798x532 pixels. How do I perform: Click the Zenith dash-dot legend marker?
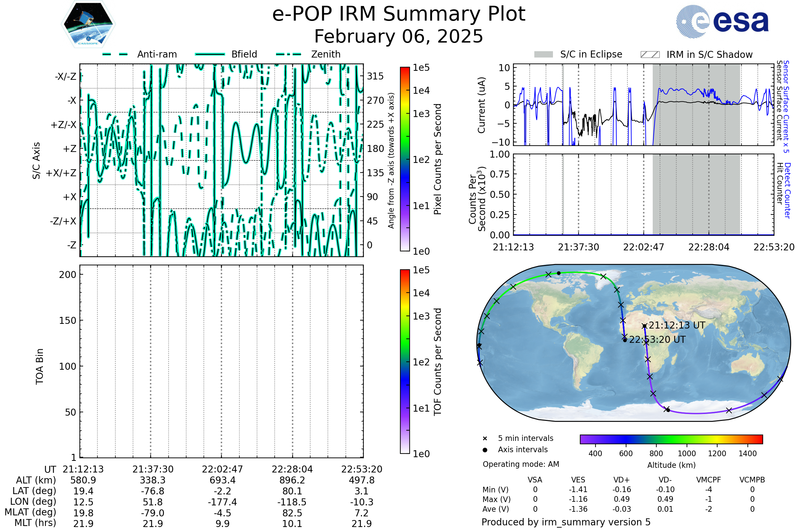click(x=288, y=54)
